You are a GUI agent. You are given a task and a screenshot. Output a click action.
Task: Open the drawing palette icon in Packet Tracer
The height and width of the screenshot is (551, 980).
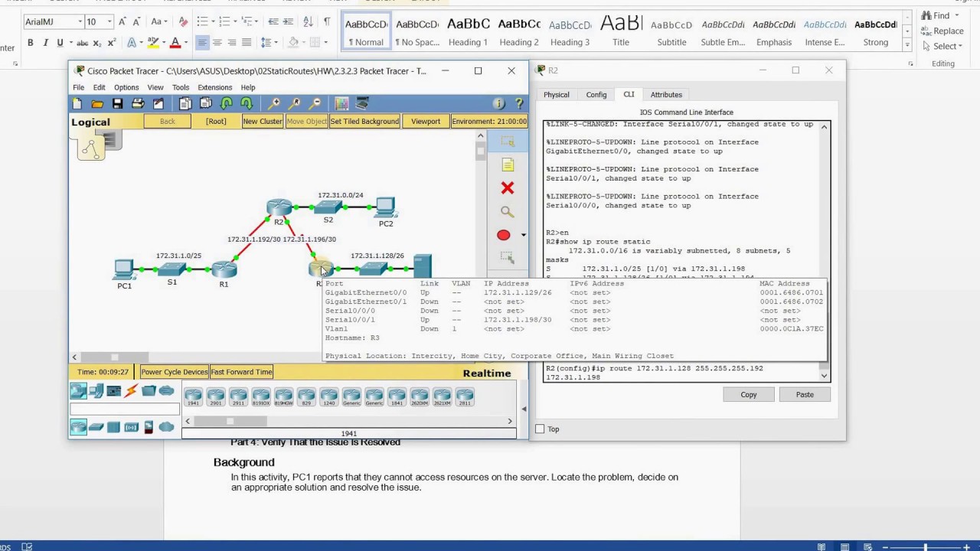[341, 104]
